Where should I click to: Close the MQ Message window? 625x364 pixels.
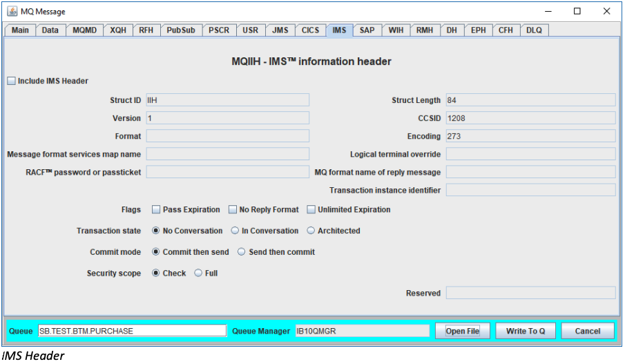pos(606,11)
